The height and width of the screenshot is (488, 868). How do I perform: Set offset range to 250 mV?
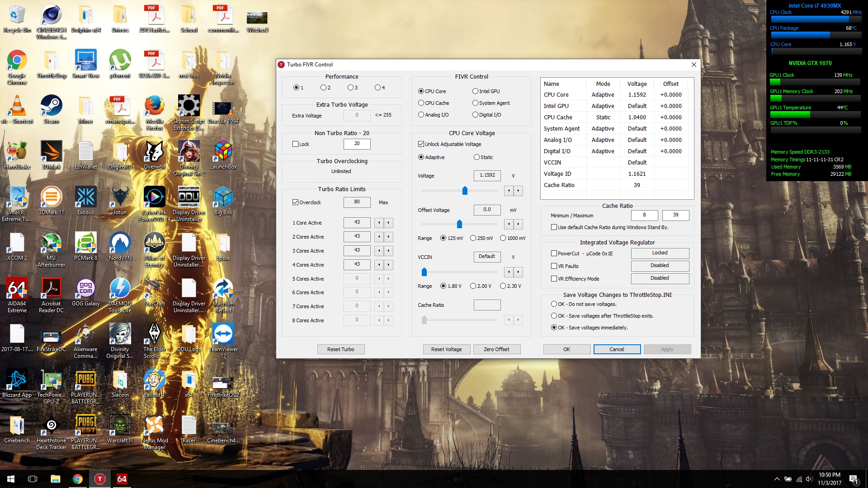coord(481,238)
